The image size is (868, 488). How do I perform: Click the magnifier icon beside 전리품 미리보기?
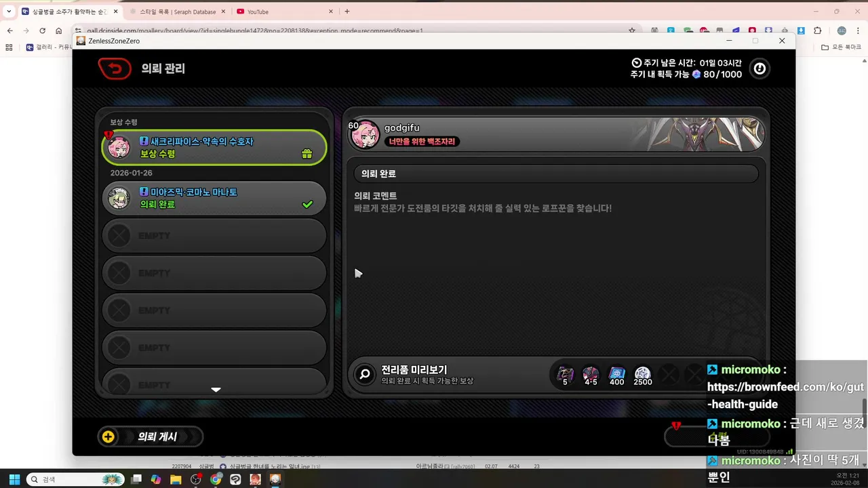365,374
